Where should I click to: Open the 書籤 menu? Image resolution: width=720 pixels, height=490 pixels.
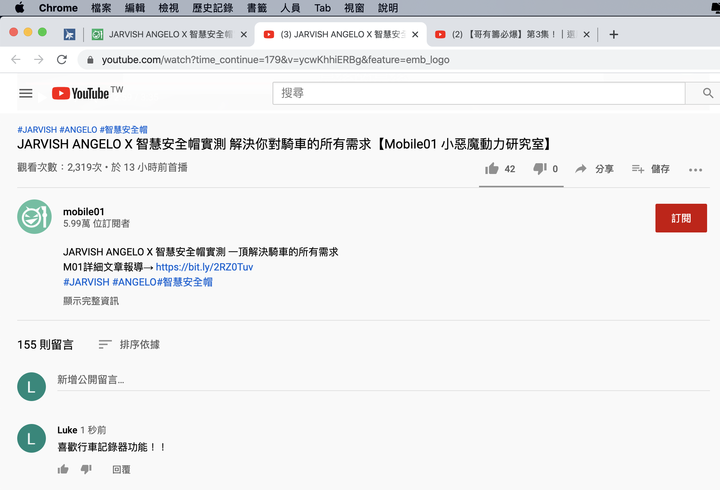point(257,8)
